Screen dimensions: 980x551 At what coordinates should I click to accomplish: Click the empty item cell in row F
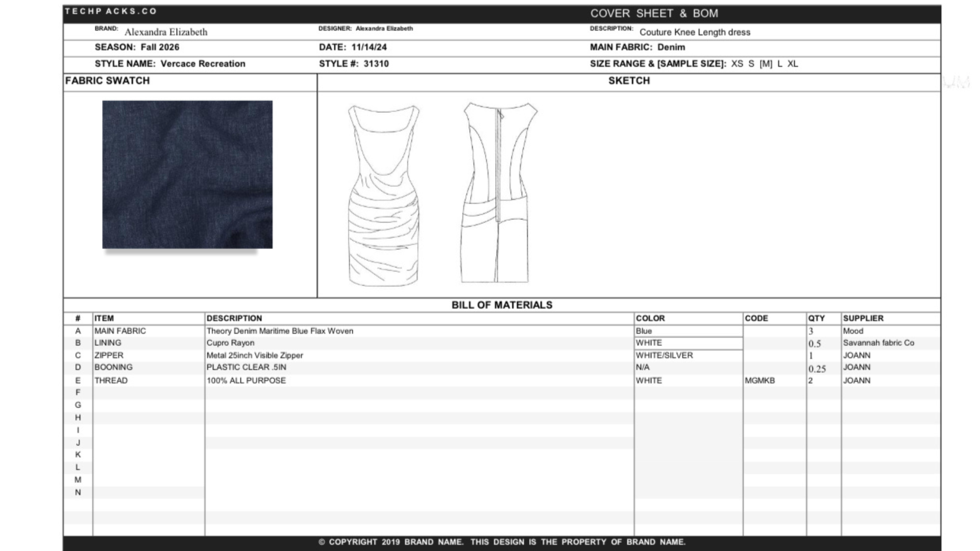click(148, 392)
